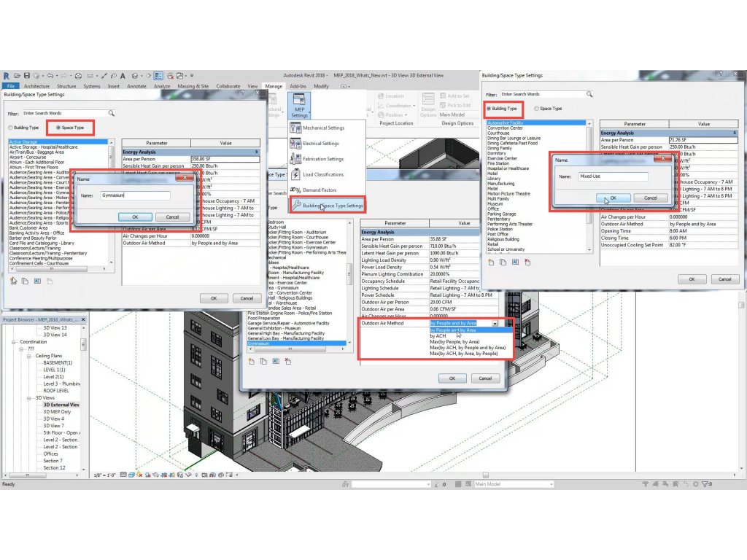This screenshot has height=560, width=747.
Task: Click the Electrical Settings icon
Action: [295, 144]
